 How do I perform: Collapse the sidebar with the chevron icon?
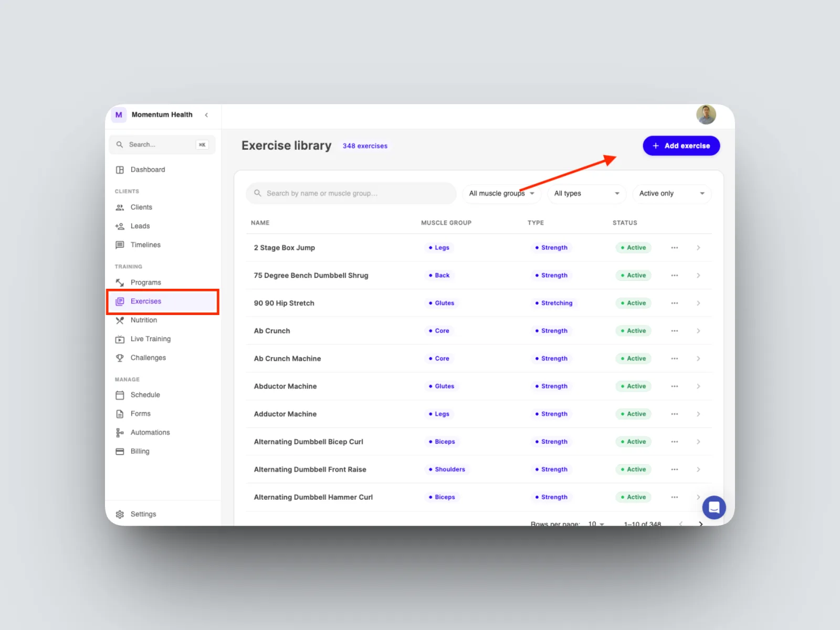coord(206,115)
